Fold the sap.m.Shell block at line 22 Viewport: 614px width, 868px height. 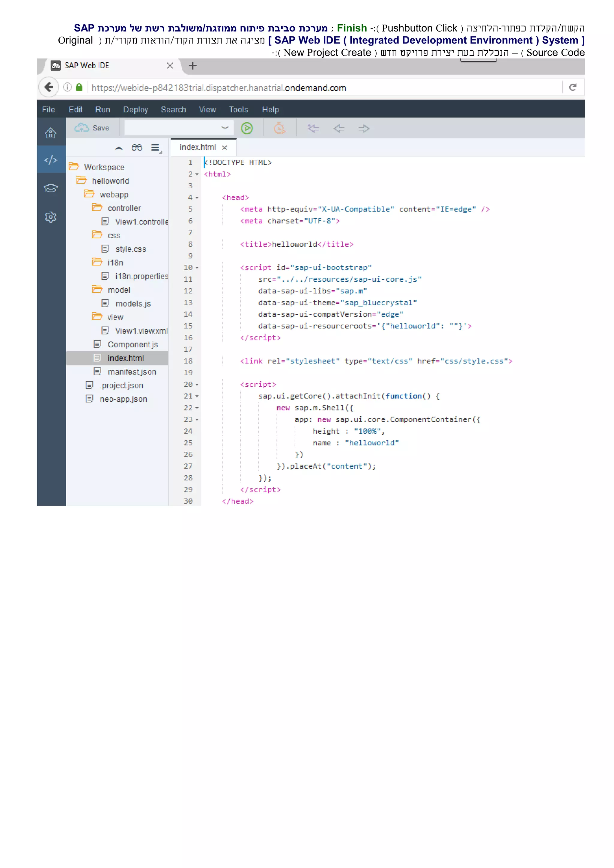click(x=197, y=408)
